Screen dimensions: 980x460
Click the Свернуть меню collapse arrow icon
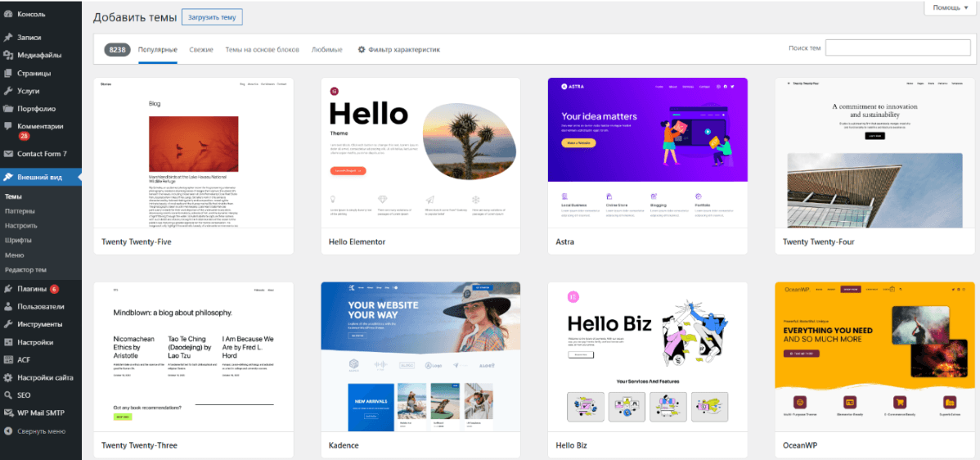(8, 431)
